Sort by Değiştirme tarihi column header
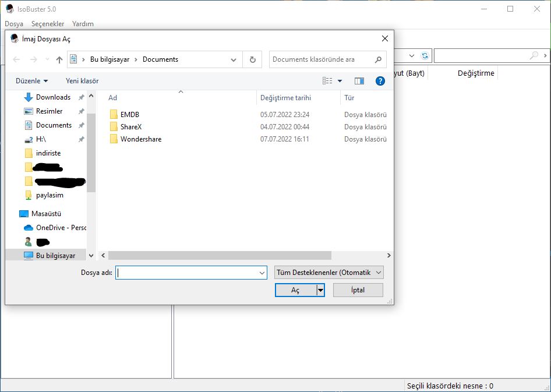The image size is (551, 392). click(x=285, y=98)
